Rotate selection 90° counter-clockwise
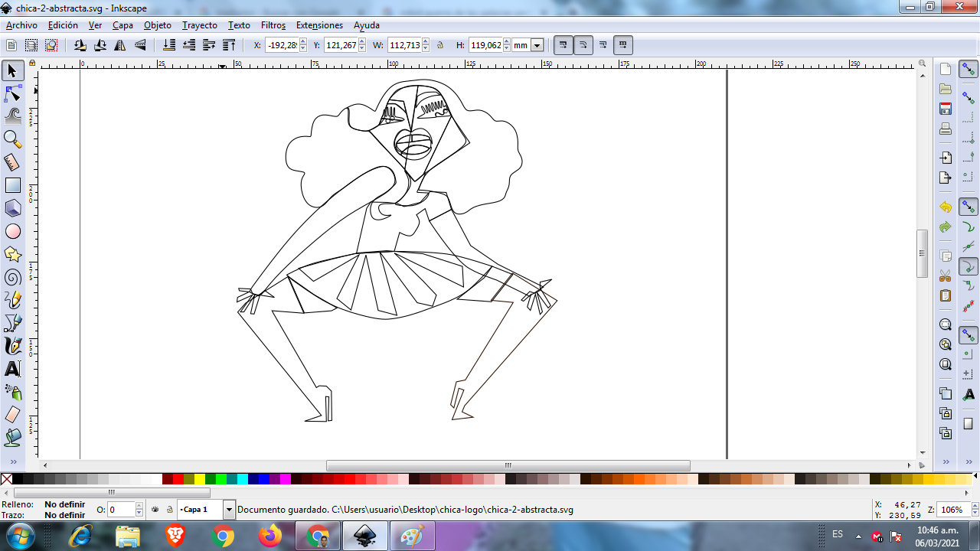 (x=80, y=45)
